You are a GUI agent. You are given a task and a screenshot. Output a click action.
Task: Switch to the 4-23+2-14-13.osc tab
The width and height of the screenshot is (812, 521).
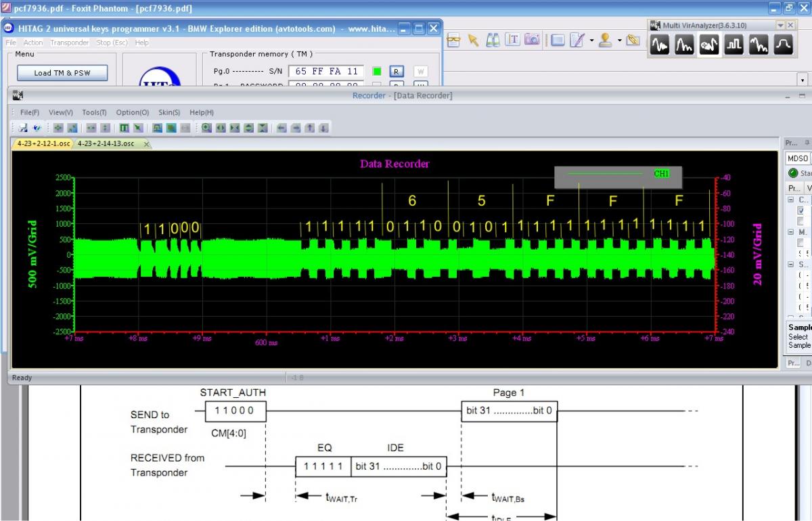pos(106,143)
